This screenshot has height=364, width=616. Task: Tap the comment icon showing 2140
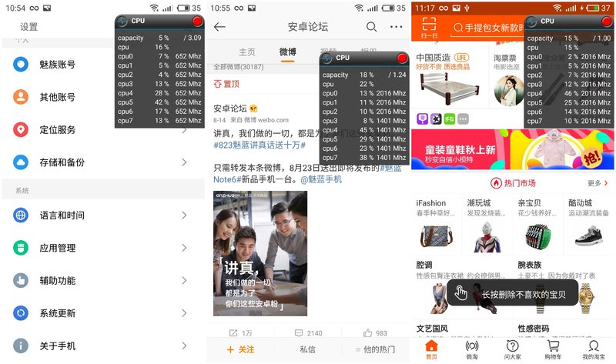coord(299,333)
